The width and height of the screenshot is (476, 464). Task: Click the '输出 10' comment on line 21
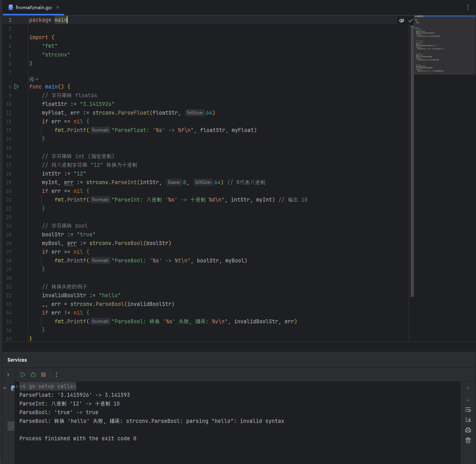coord(293,200)
